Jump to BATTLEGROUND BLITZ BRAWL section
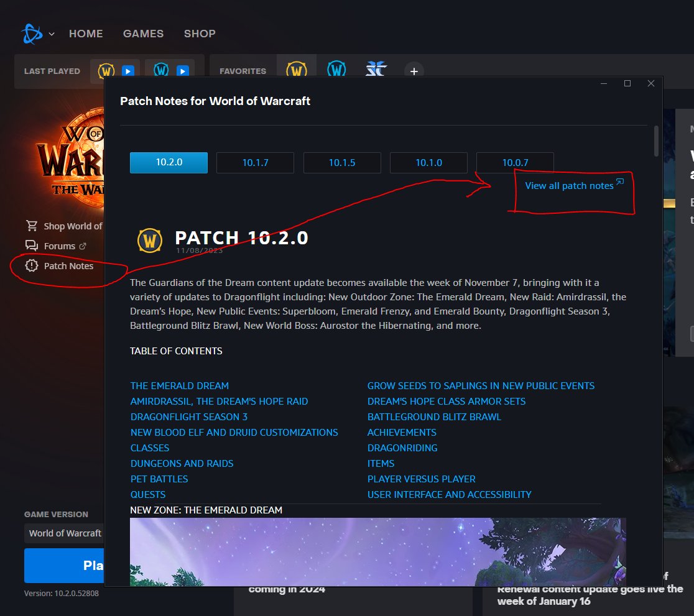The width and height of the screenshot is (694, 616). tap(434, 417)
